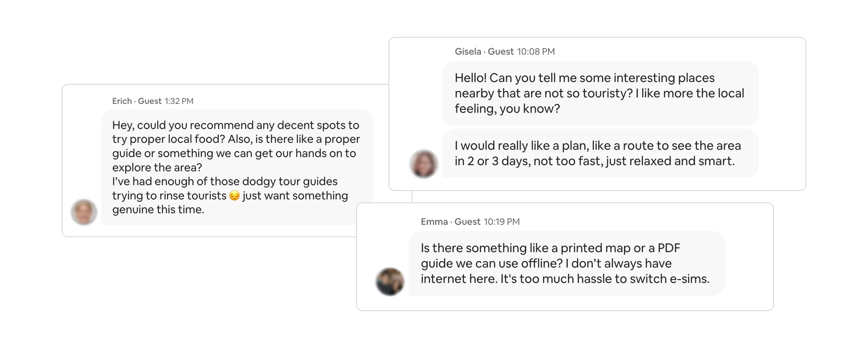The height and width of the screenshot is (348, 868).
Task: Select Erich's message about local food spots
Action: [x=236, y=167]
